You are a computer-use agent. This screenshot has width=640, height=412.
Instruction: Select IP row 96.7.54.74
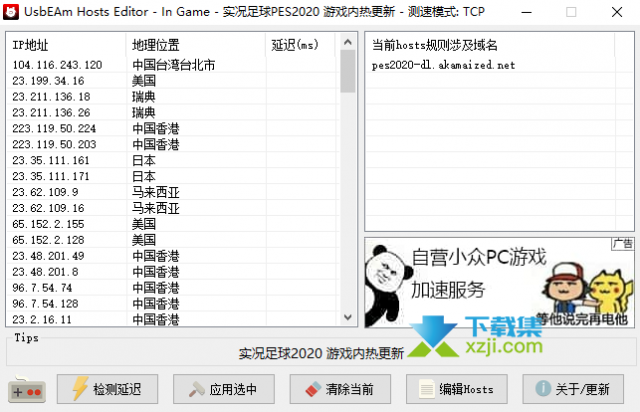pyautogui.click(x=173, y=288)
